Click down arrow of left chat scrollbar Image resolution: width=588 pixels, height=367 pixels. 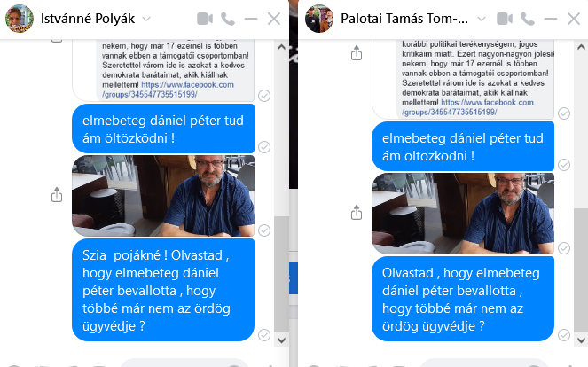(281, 340)
